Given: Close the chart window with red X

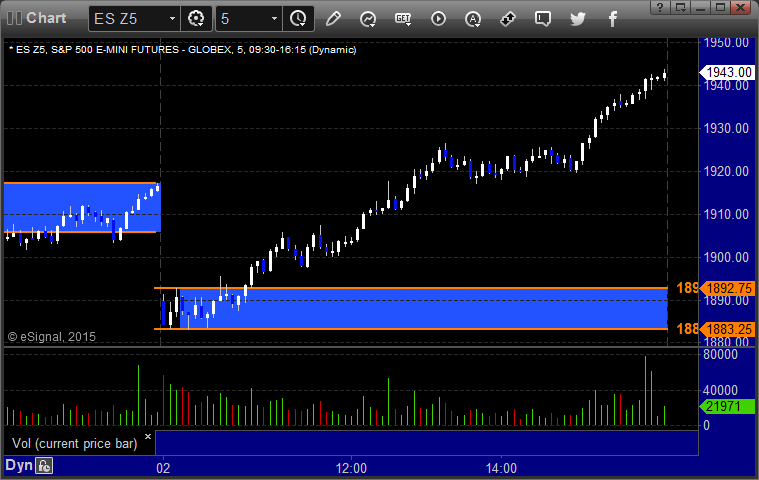Looking at the screenshot, I should (741, 7).
